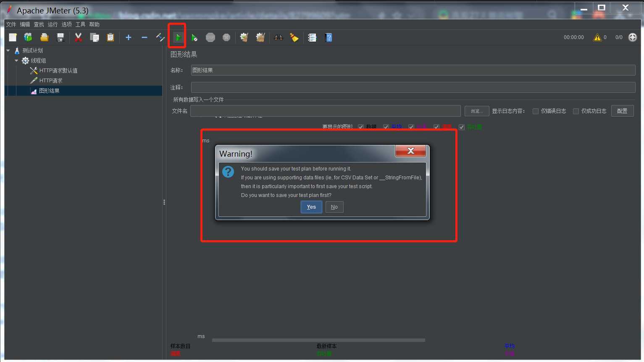Close the Warning dialog with X
Screen dimensions: 644x362
410,150
